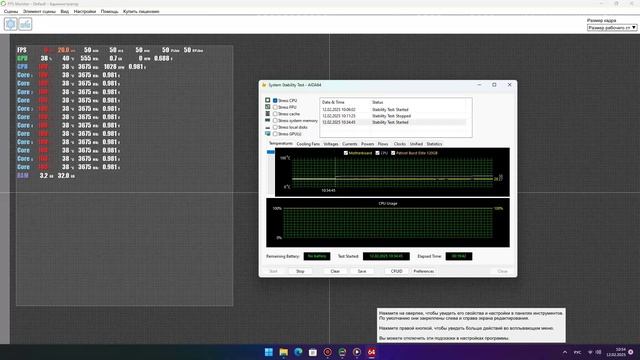Click the Elapsed Time value field
Viewport: 640px width, 360px height.
point(459,256)
